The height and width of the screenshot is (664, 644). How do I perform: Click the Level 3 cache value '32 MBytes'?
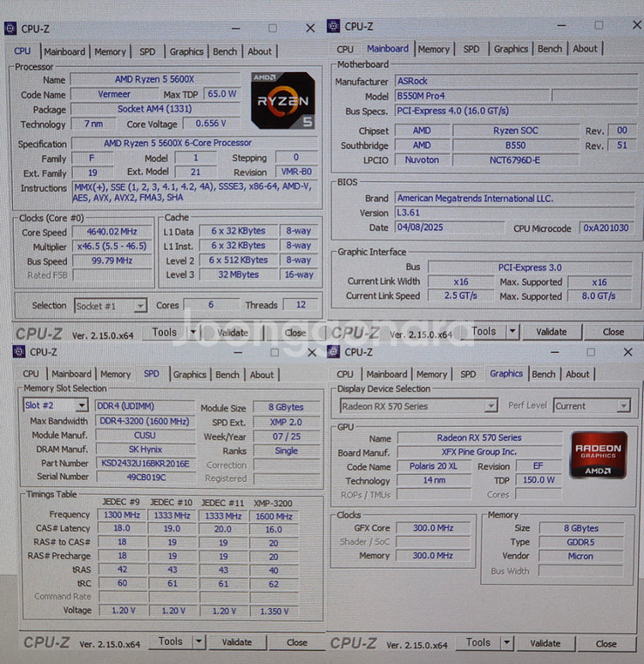[239, 274]
